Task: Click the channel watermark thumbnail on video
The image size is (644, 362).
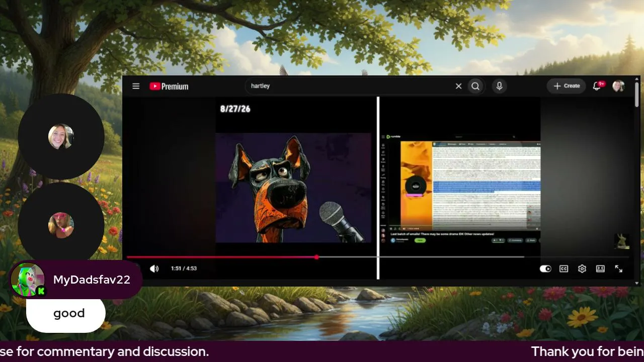Action: click(622, 241)
